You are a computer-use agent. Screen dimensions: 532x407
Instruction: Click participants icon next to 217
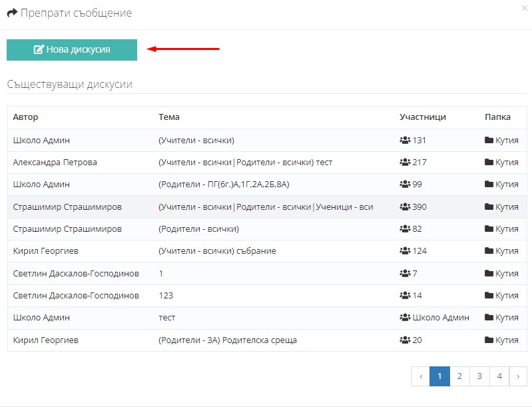[405, 163]
